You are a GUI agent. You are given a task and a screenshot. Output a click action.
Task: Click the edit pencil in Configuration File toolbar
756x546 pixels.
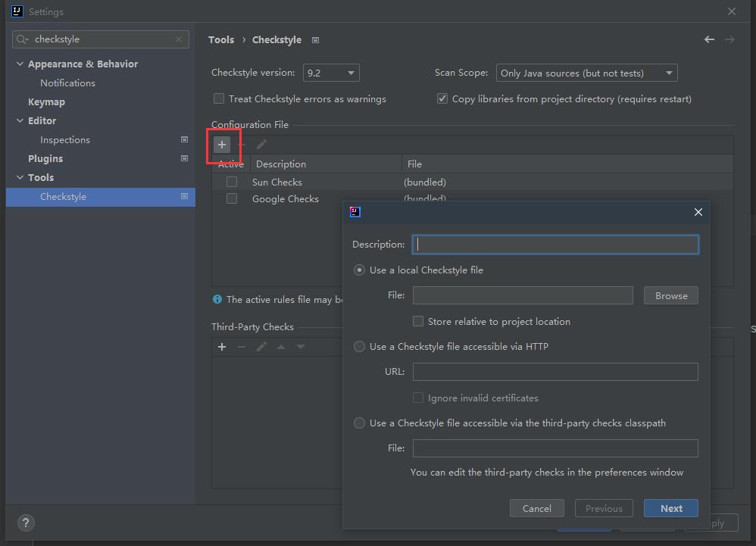tap(261, 145)
